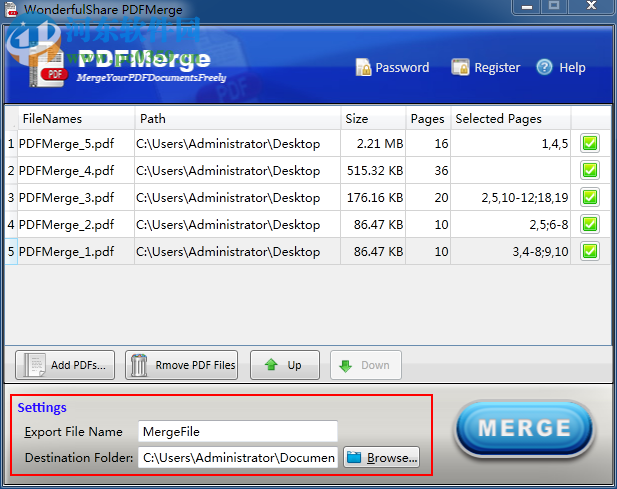Move selected file Up
The width and height of the screenshot is (617, 489).
(285, 365)
